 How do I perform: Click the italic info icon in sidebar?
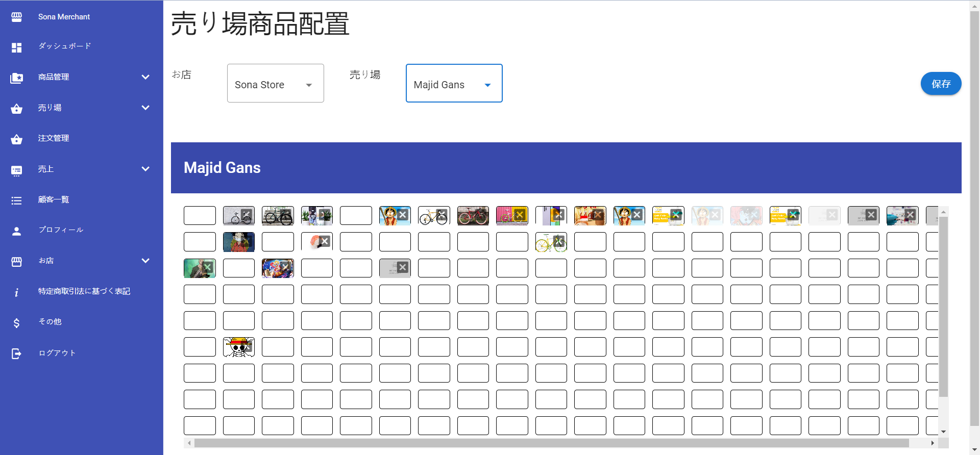click(16, 292)
